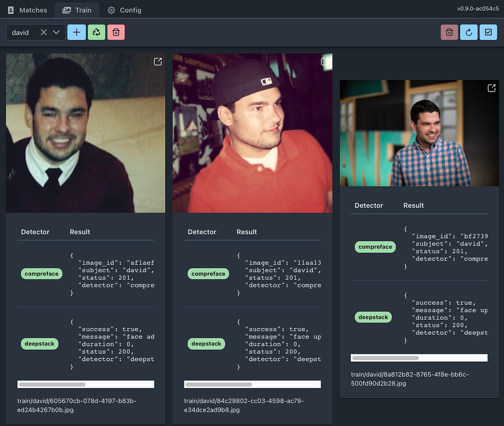Click the trash icon in the top-right toolbar
The height and width of the screenshot is (426, 504).
click(449, 32)
